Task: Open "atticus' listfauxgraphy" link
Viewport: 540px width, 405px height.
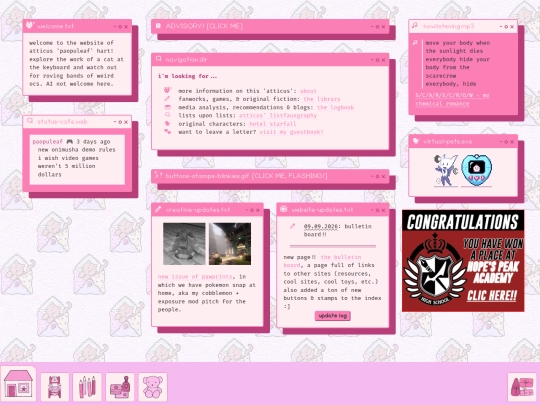Action: [x=278, y=115]
